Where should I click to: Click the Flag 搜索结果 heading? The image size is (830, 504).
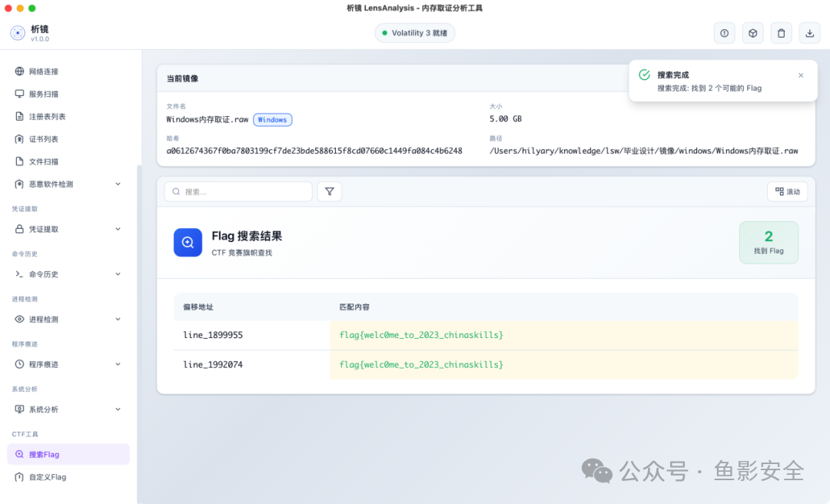click(x=247, y=236)
